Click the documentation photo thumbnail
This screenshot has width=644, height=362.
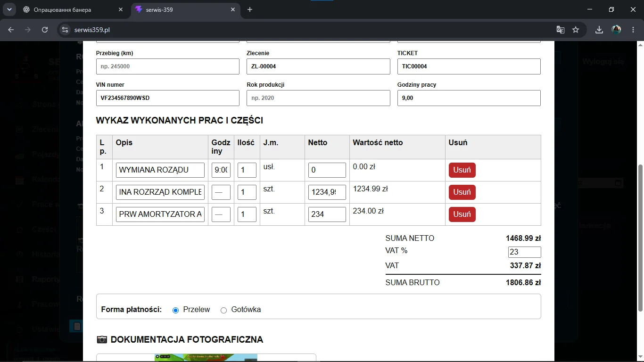tap(206, 358)
